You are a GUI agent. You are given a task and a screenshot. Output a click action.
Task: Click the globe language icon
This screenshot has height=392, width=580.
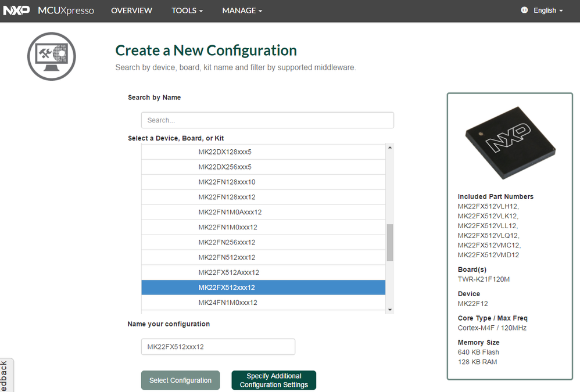(x=525, y=10)
